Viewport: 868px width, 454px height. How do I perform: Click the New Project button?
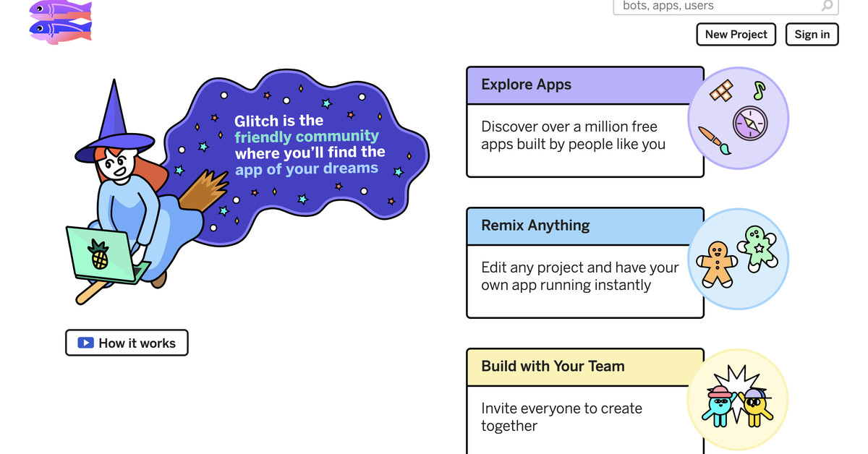[736, 34]
